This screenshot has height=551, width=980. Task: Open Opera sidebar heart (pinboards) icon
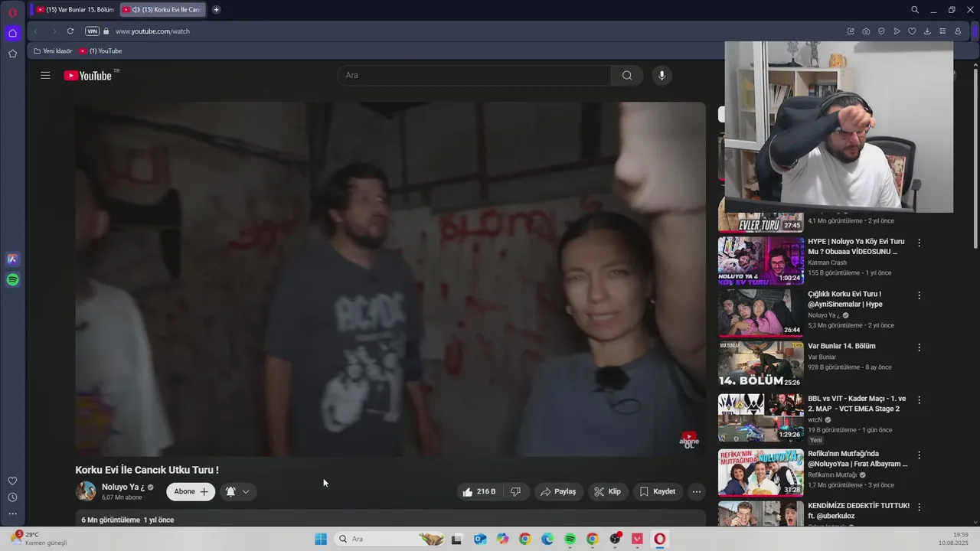pyautogui.click(x=12, y=481)
